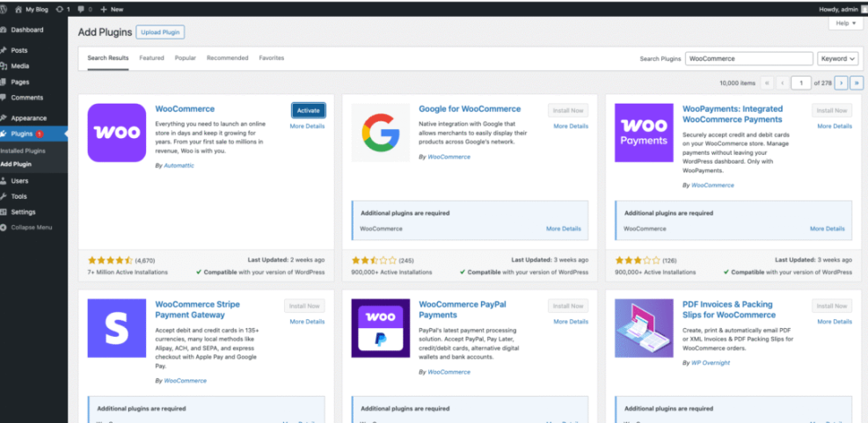Click the Stripe S plugin logo
The image size is (868, 423).
click(x=117, y=328)
